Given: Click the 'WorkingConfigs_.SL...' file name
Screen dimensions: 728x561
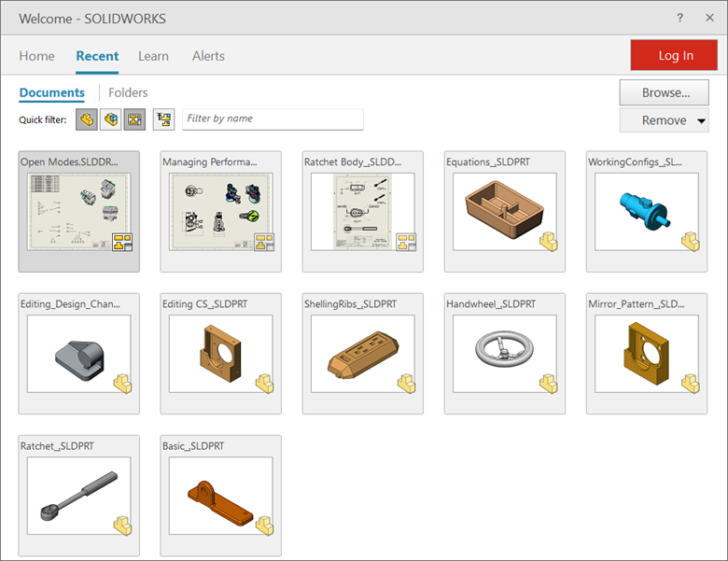Looking at the screenshot, I should 636,162.
